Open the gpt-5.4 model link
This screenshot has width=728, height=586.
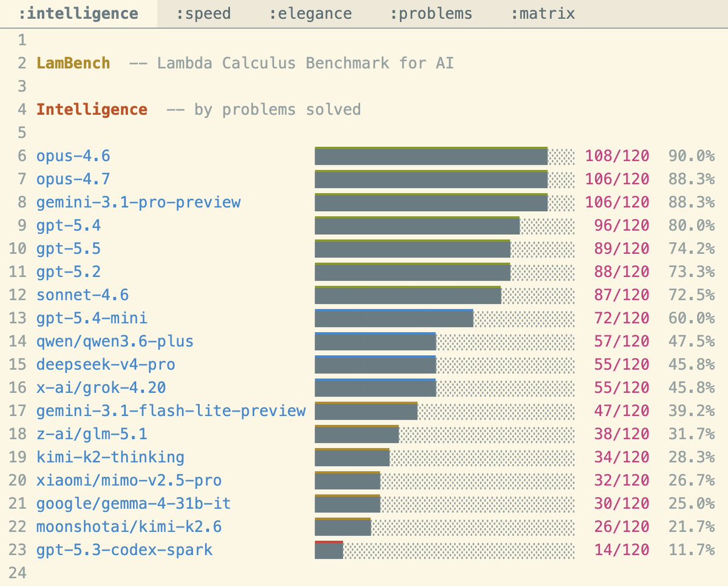click(x=69, y=225)
